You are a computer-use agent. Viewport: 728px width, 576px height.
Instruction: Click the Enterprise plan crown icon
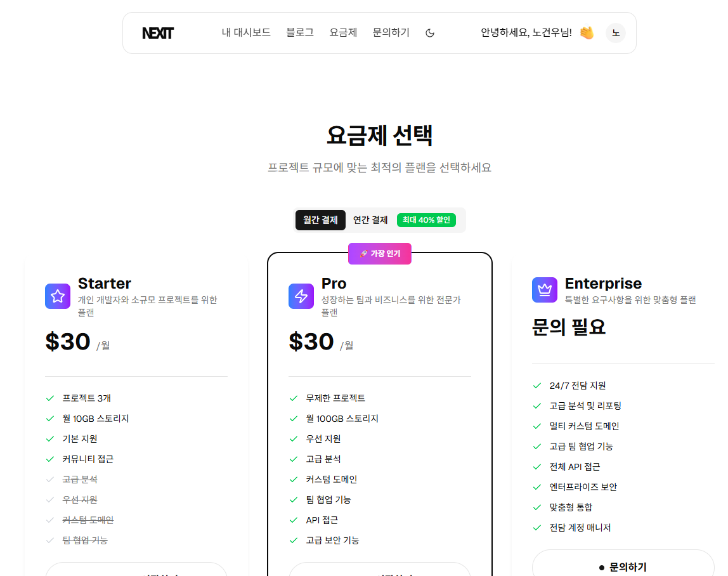point(545,290)
